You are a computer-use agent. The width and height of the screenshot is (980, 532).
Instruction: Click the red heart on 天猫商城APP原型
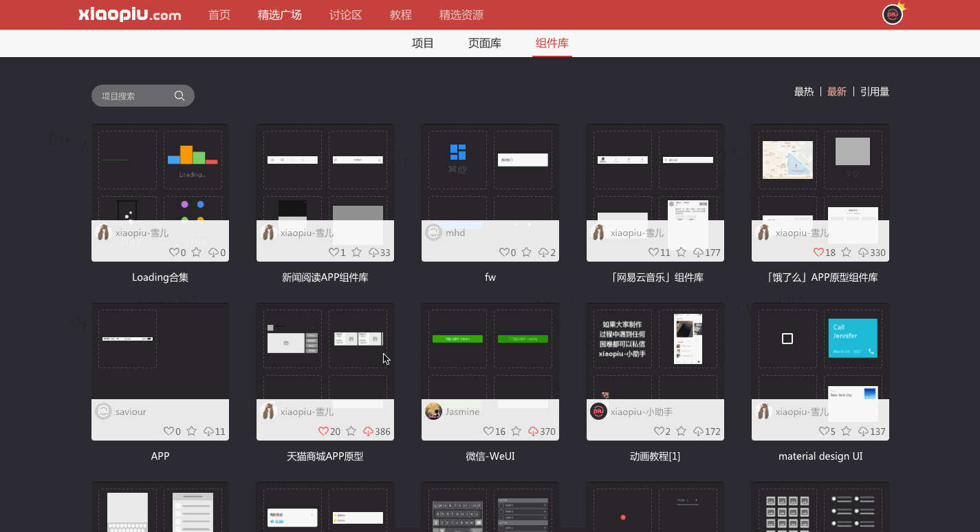[x=323, y=432]
